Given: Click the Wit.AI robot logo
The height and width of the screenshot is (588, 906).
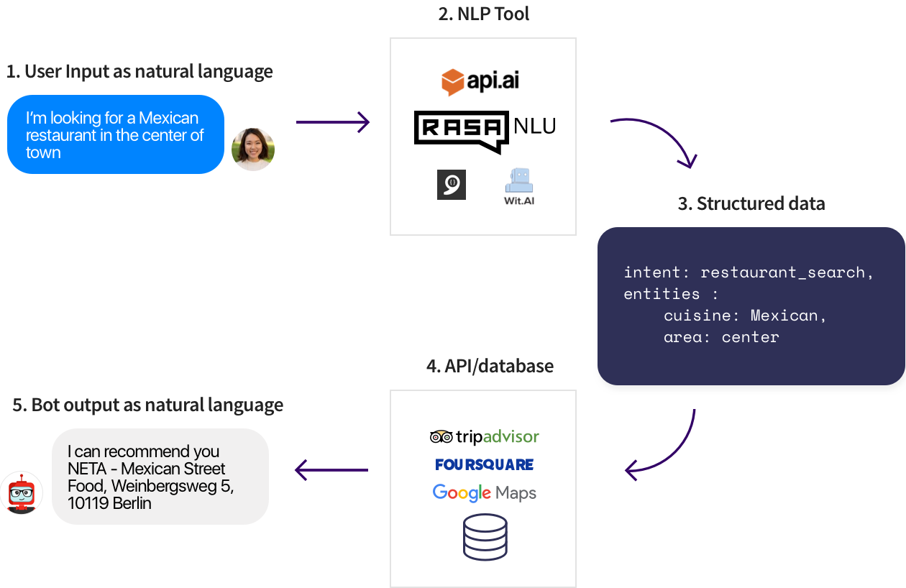Looking at the screenshot, I should coord(519,187).
